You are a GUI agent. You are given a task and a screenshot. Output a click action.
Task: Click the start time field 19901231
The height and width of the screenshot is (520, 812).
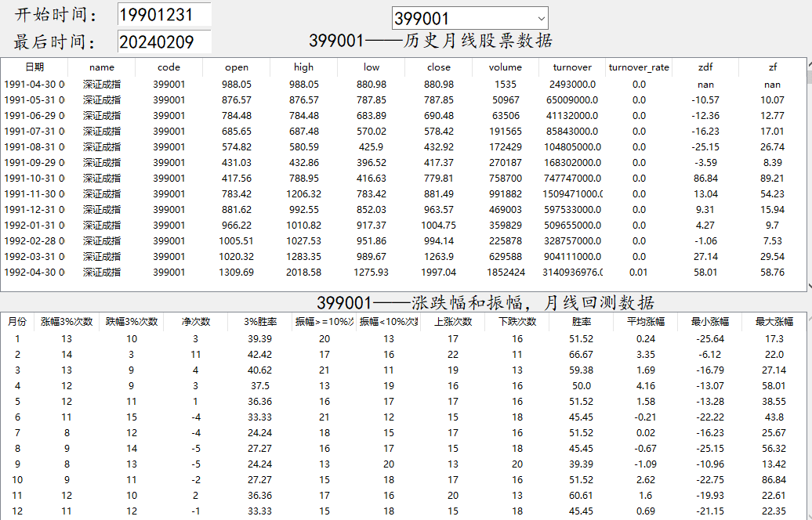[164, 14]
